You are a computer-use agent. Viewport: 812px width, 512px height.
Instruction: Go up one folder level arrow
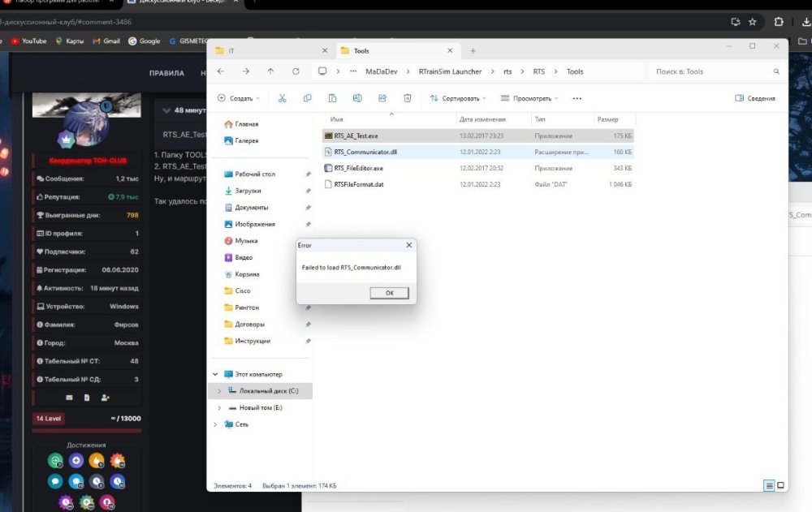point(270,71)
